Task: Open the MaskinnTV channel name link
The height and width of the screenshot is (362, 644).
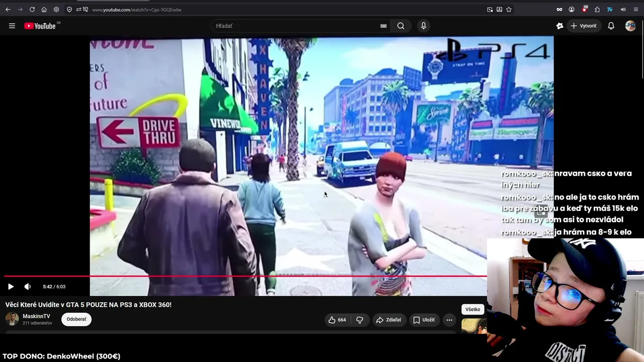Action: click(36, 316)
